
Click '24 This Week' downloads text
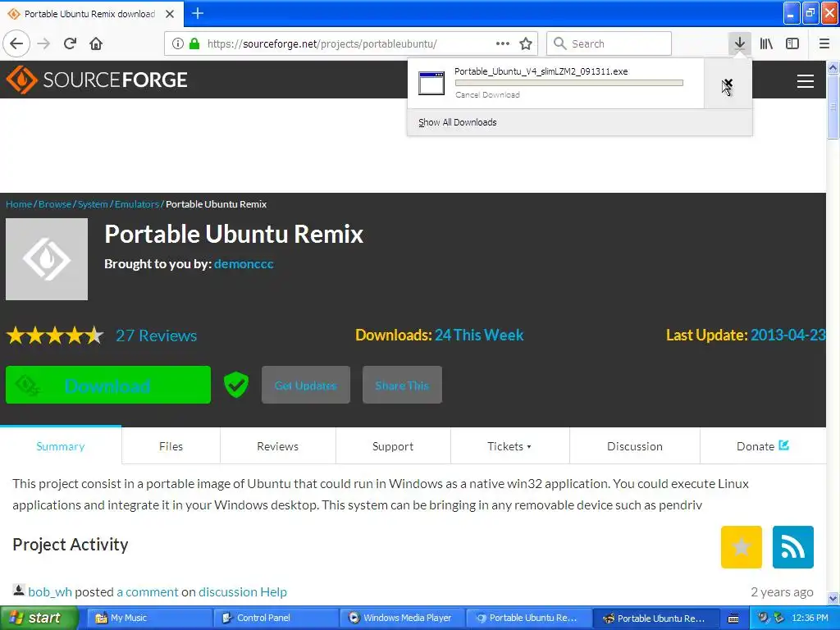479,335
